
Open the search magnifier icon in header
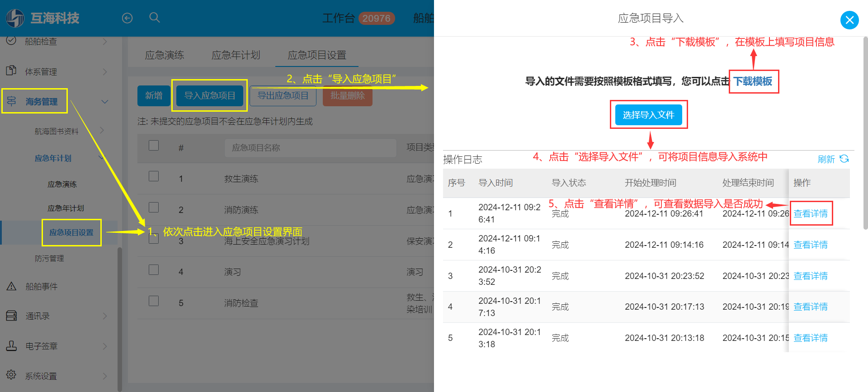coord(155,18)
